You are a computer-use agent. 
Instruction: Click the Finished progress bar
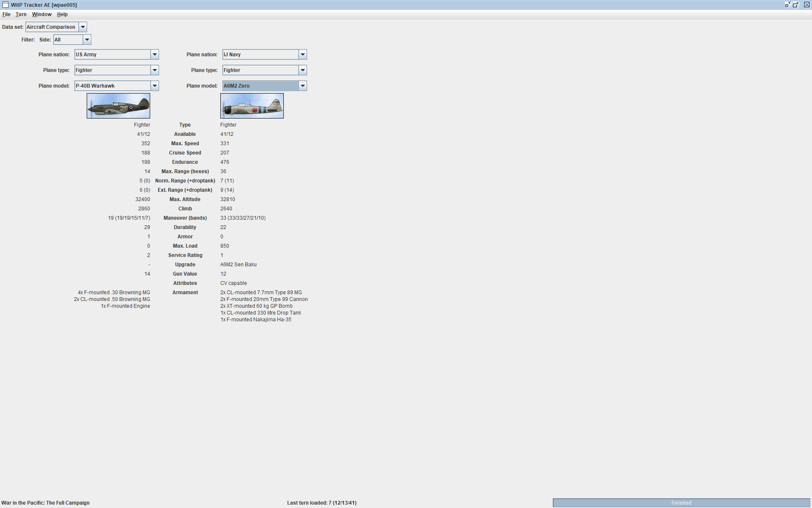click(x=681, y=503)
